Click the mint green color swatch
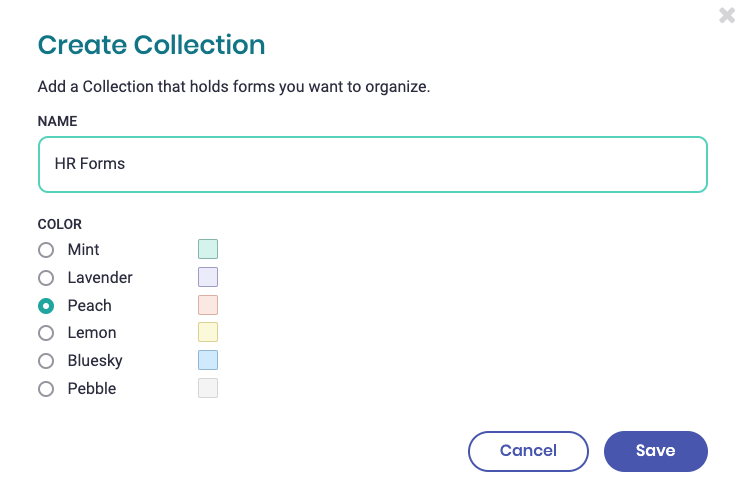 208,249
